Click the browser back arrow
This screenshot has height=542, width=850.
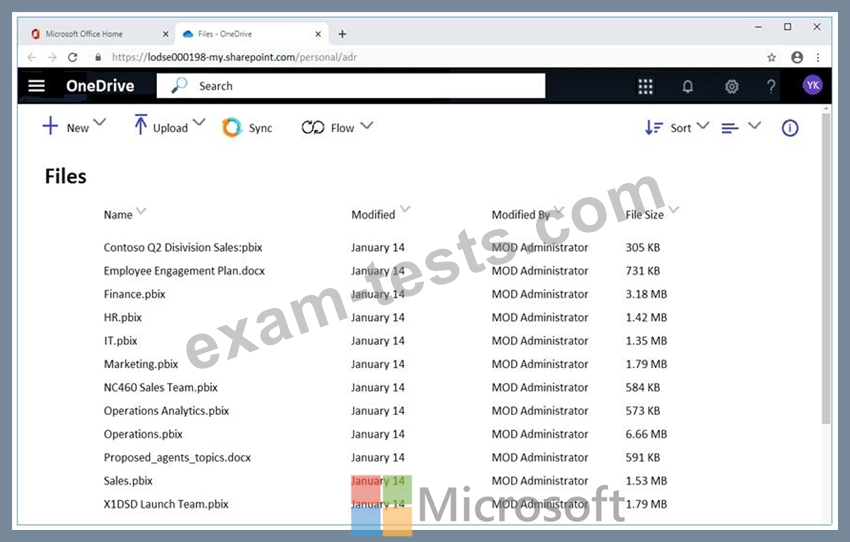click(x=32, y=57)
